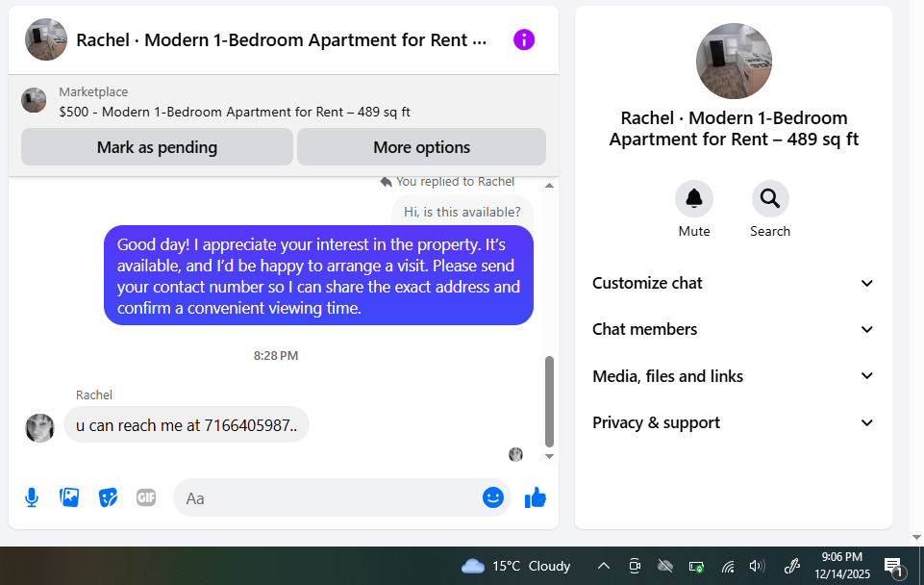Click the Aa message input field

coord(330,498)
